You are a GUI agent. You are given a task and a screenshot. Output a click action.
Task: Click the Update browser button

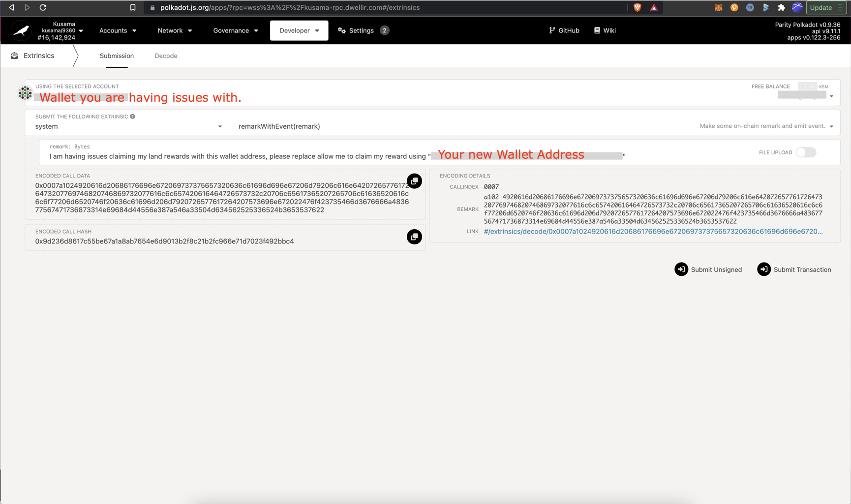(x=826, y=7)
